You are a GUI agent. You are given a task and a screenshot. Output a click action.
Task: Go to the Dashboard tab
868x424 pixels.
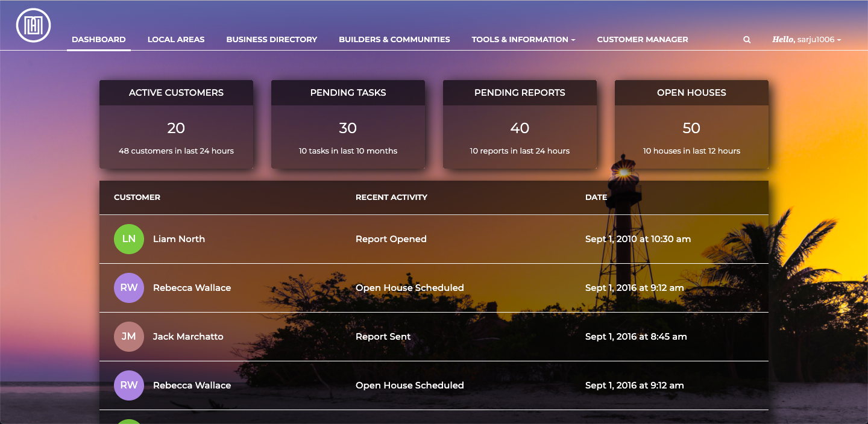[x=99, y=39]
